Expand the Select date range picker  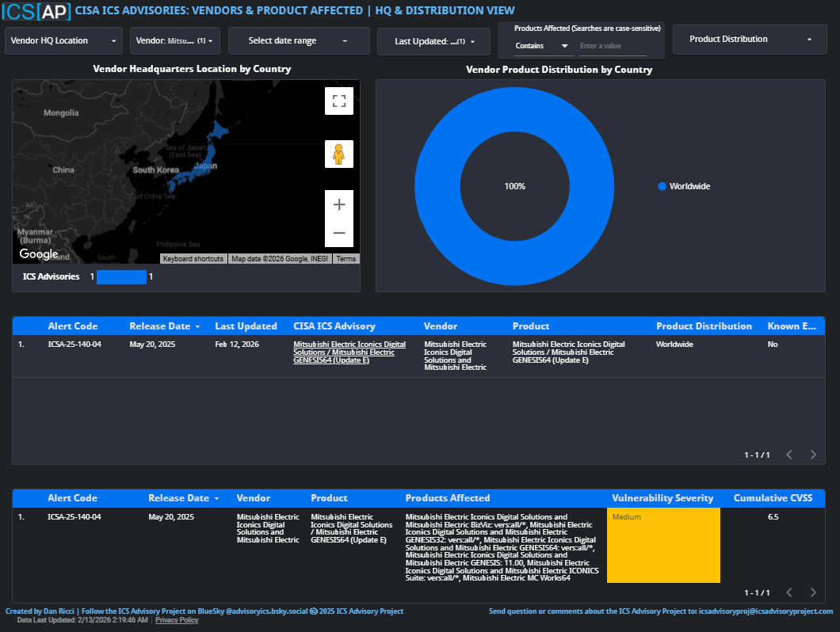pos(299,40)
